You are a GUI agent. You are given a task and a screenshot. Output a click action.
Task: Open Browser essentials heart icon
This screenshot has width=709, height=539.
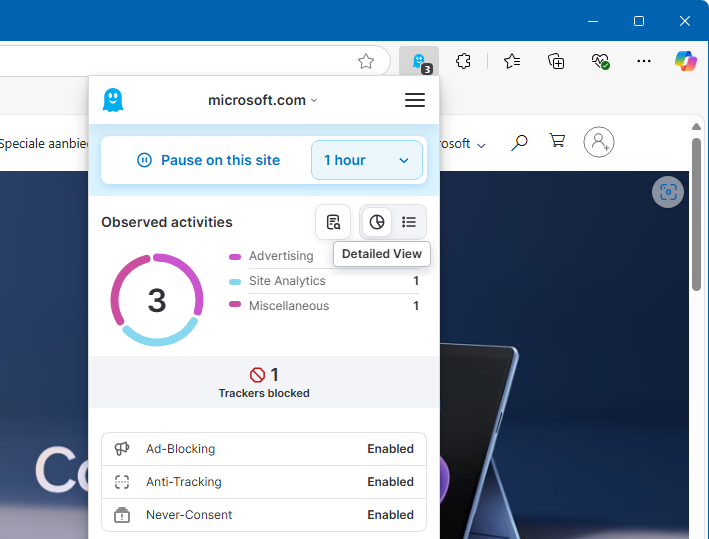click(x=600, y=61)
